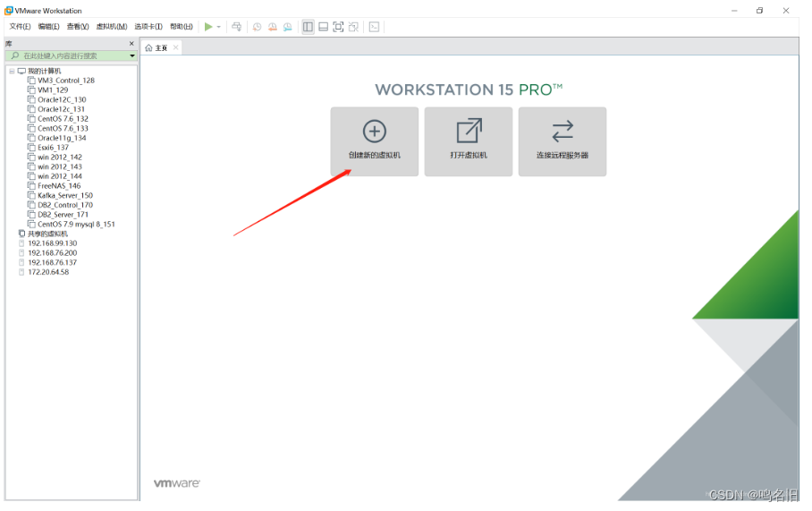This screenshot has height=511, width=812.
Task: Open the 查看(V) menu
Action: click(x=78, y=27)
